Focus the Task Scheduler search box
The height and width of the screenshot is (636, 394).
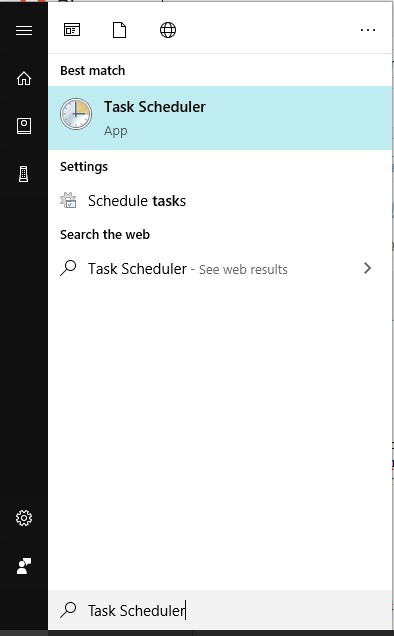[220, 610]
